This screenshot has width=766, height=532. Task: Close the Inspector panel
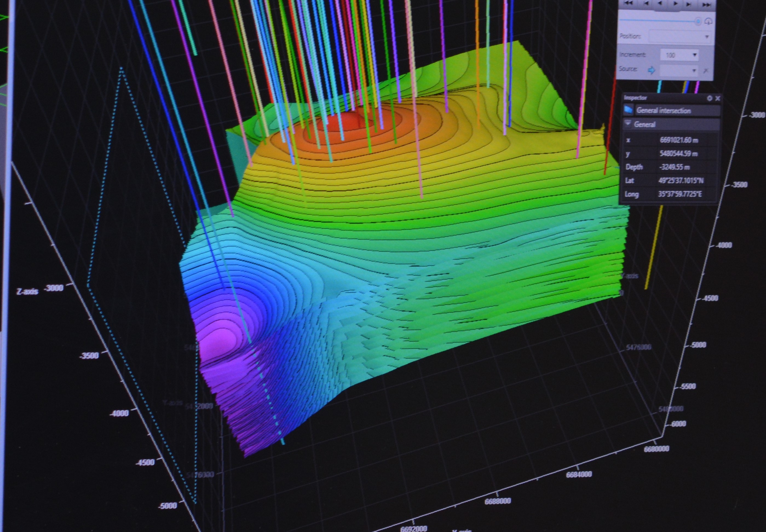tap(718, 98)
